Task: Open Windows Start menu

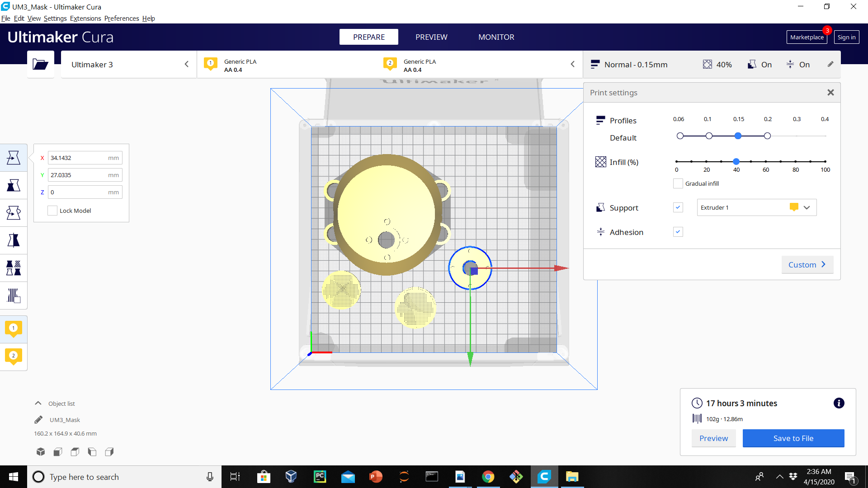Action: pos(14,477)
